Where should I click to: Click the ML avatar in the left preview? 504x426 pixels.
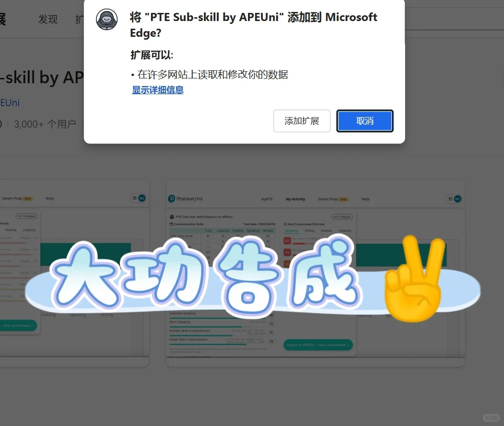(x=141, y=198)
